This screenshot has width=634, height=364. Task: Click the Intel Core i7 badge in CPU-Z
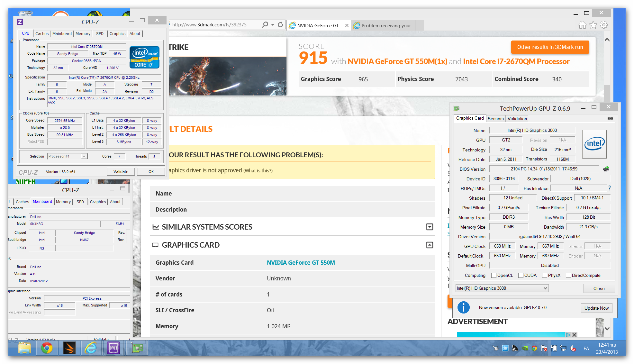[144, 57]
